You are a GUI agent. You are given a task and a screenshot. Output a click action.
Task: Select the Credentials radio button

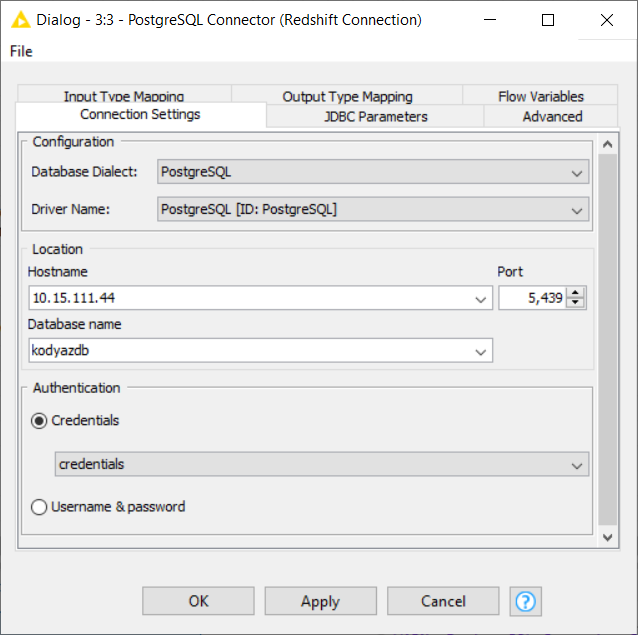pos(39,421)
